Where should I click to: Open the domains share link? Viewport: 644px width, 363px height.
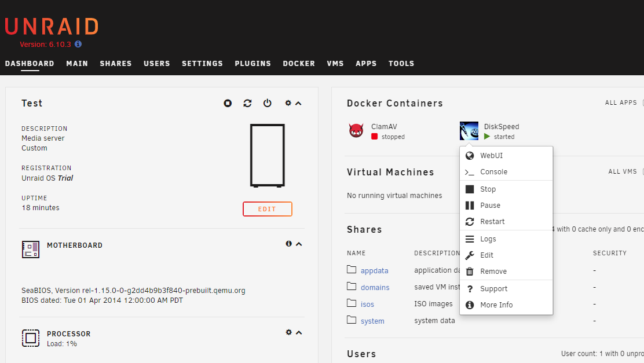pyautogui.click(x=375, y=287)
